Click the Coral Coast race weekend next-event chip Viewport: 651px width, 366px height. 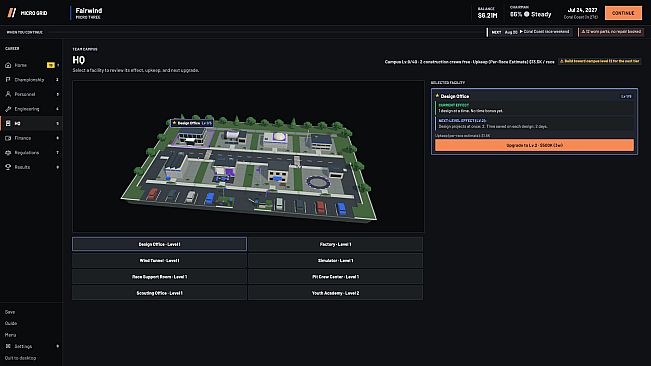coord(530,32)
